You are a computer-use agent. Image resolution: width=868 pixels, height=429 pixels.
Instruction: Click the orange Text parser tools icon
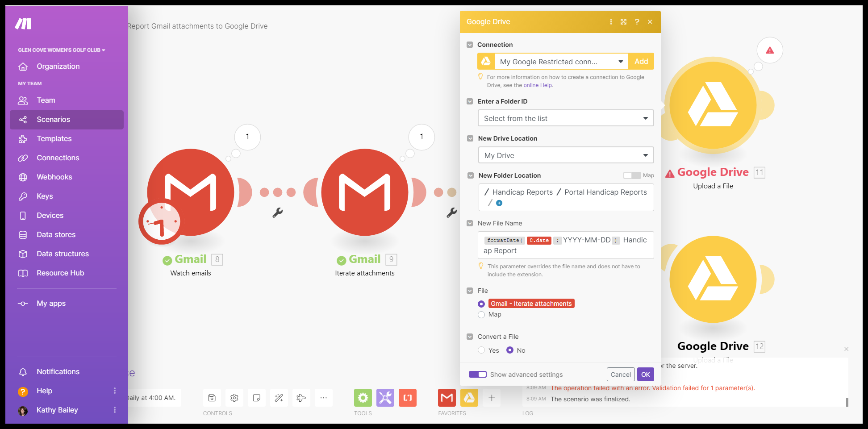(x=408, y=398)
